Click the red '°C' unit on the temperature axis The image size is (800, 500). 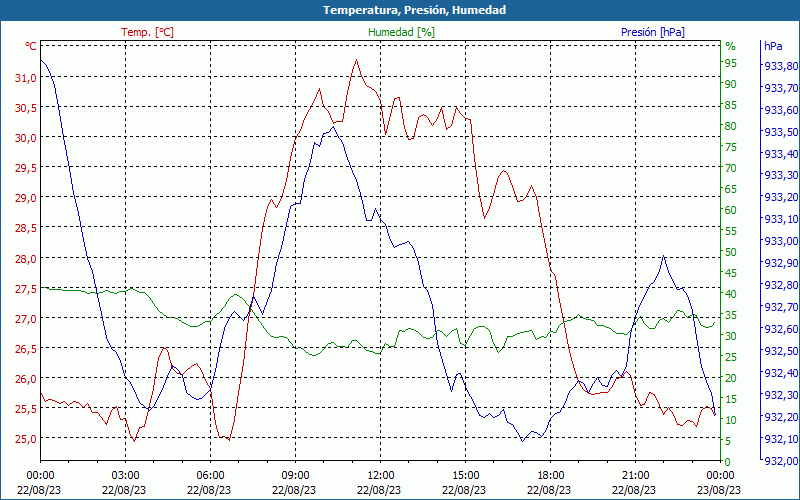point(31,46)
